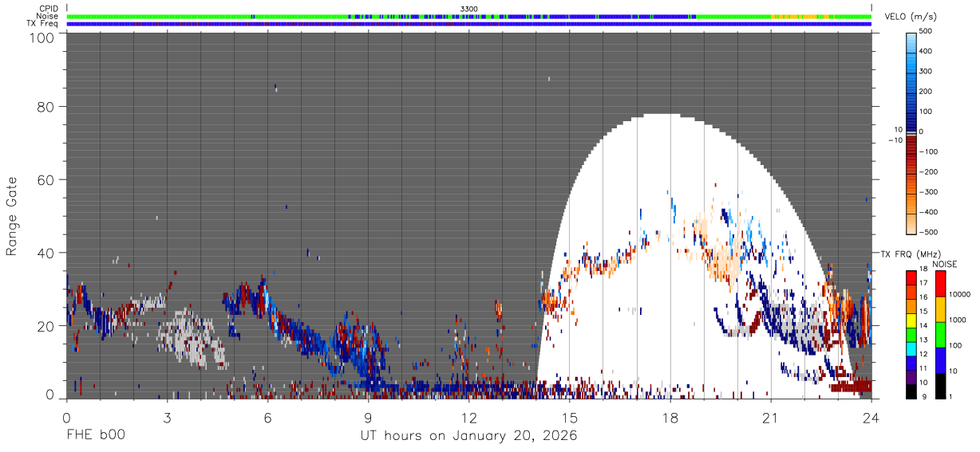
Task: Click the red 17-18 MHz segment of TX FRQ bar
Action: click(912, 278)
